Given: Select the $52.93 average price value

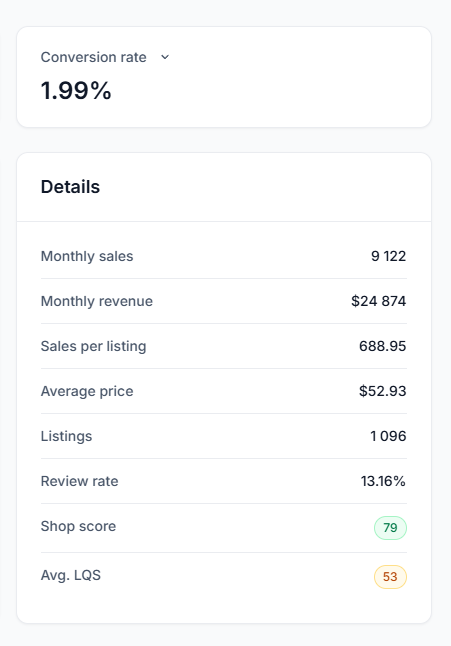Looking at the screenshot, I should click(x=383, y=391).
